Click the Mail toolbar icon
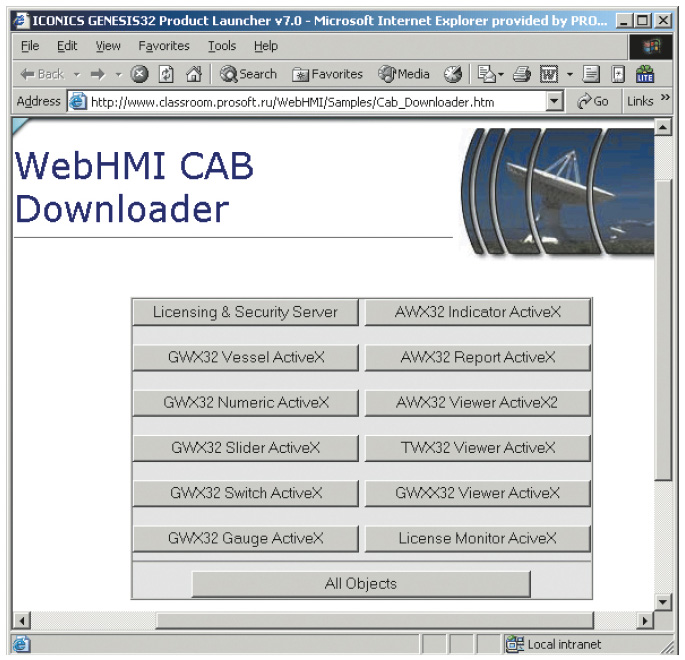The image size is (685, 660). click(x=487, y=74)
